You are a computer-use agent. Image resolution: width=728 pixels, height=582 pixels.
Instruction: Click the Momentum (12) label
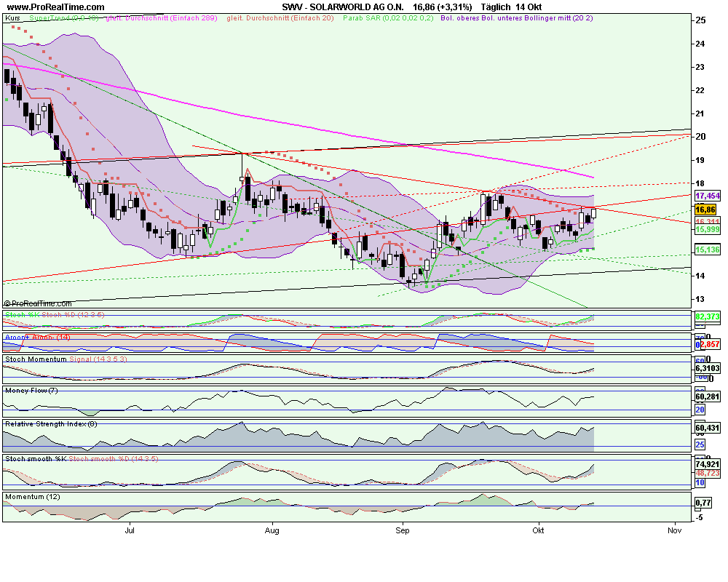click(33, 497)
